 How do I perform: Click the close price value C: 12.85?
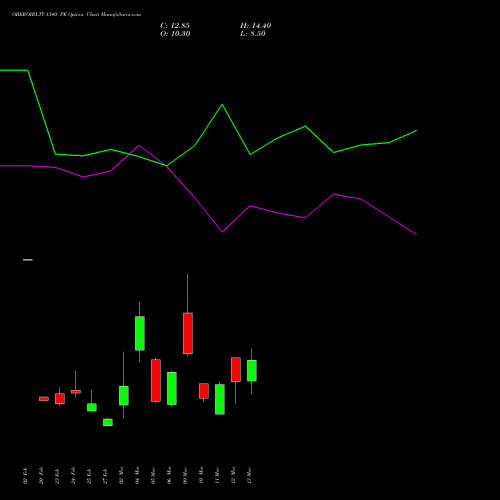[175, 26]
